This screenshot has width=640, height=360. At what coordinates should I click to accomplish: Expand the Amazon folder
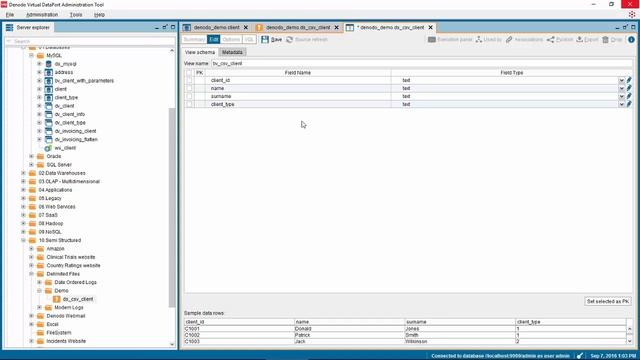31,249
